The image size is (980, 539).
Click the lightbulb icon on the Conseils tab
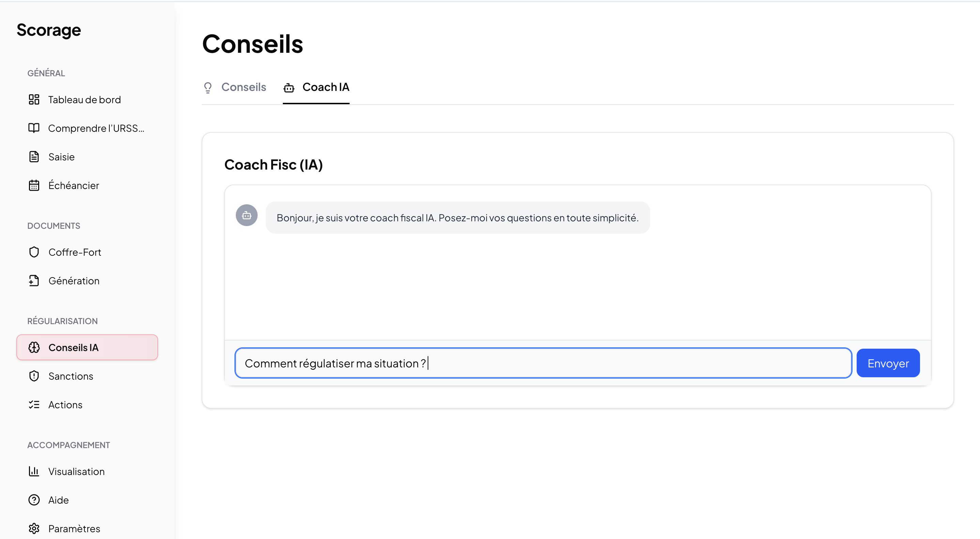208,87
